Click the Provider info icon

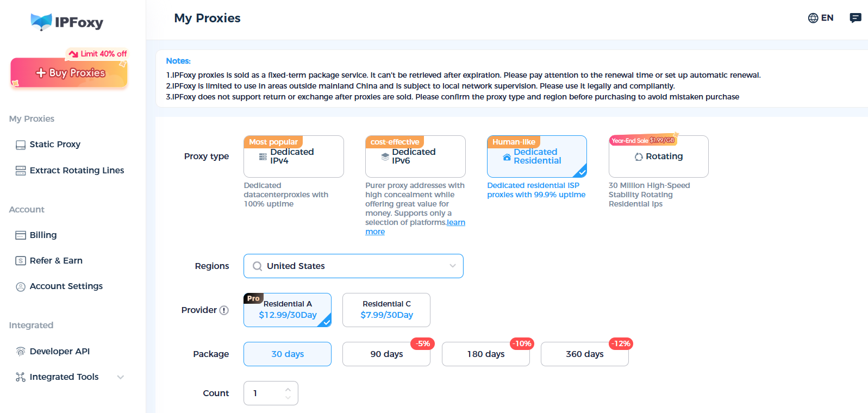(x=224, y=310)
